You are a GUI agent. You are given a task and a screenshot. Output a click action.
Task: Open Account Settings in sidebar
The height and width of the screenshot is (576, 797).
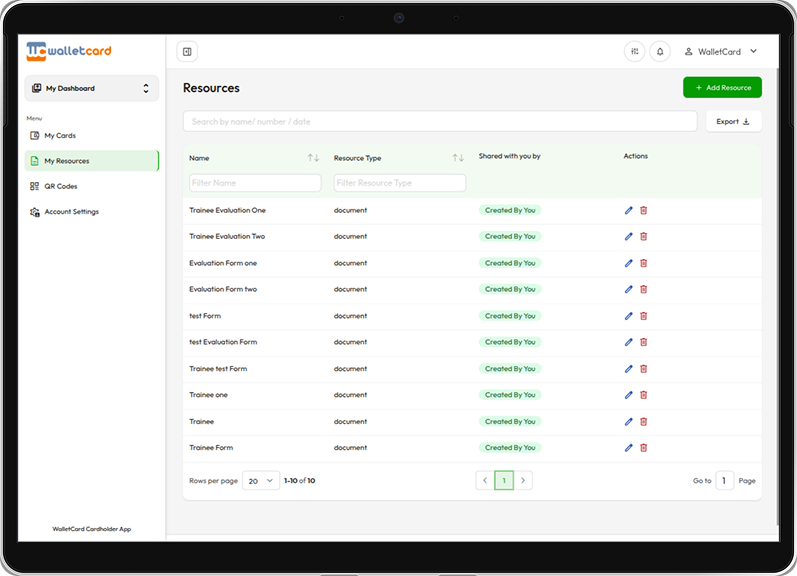click(91, 212)
